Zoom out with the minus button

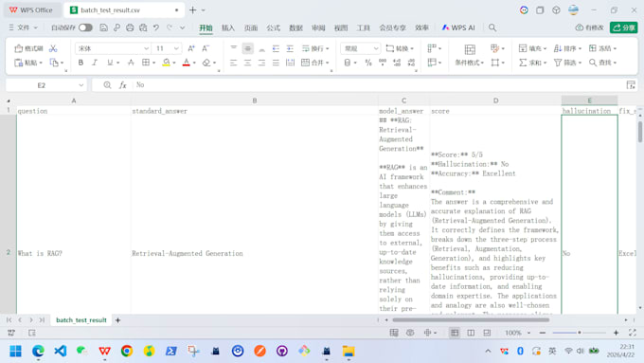click(x=543, y=333)
